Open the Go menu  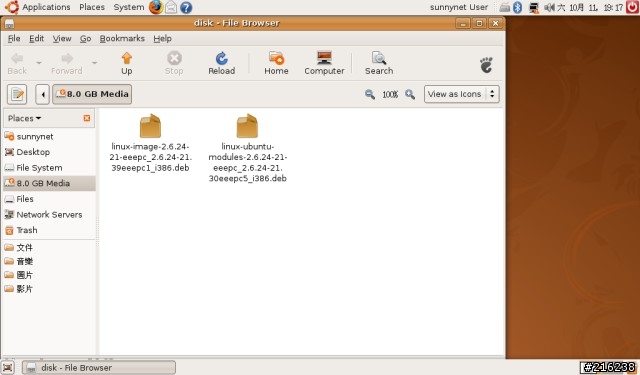click(x=85, y=38)
